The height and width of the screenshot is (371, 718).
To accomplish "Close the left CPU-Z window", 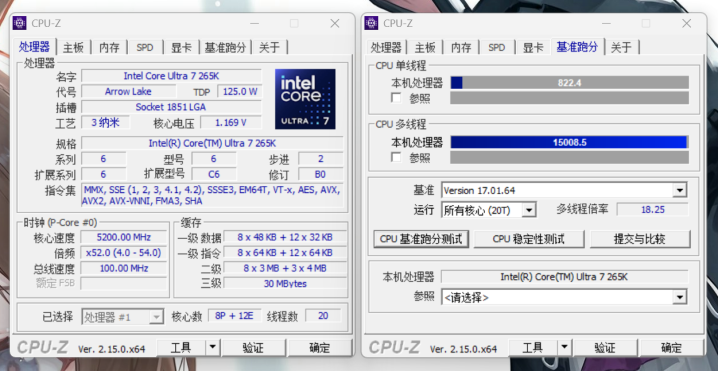I will 335,23.
